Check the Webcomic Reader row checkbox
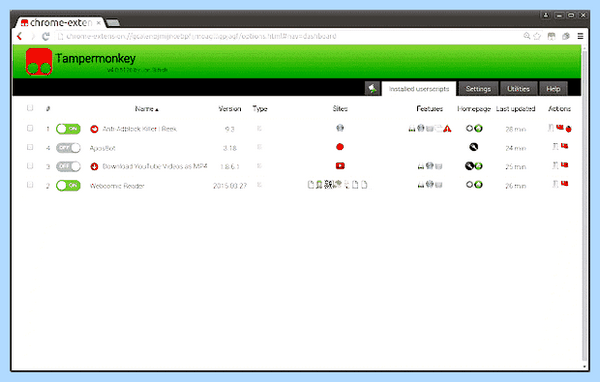This screenshot has height=382, width=600. click(30, 185)
